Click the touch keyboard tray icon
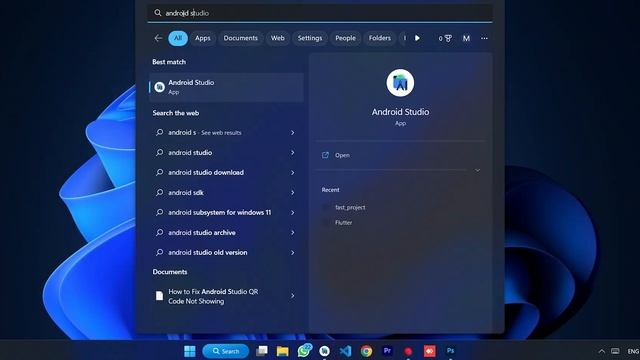This screenshot has height=360, width=640. click(x=615, y=351)
